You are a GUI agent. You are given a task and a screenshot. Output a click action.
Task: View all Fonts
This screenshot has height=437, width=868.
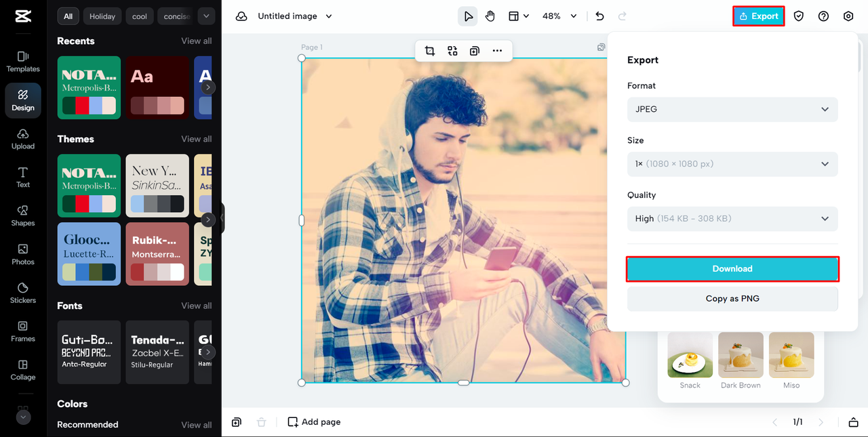click(197, 306)
